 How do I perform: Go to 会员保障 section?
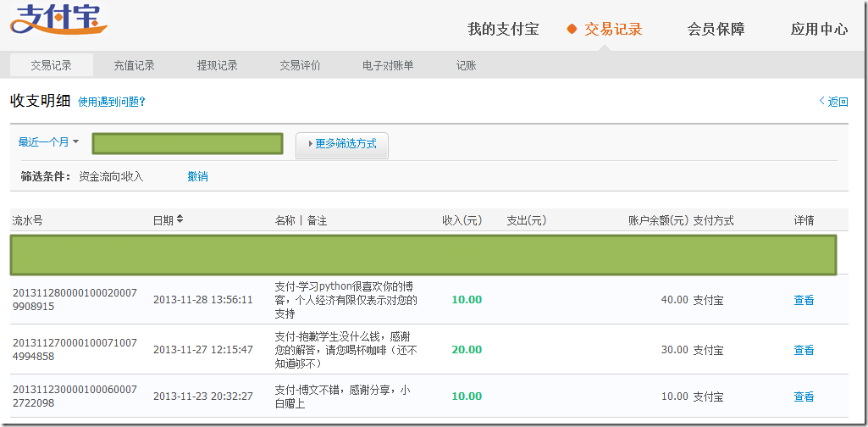point(716,30)
